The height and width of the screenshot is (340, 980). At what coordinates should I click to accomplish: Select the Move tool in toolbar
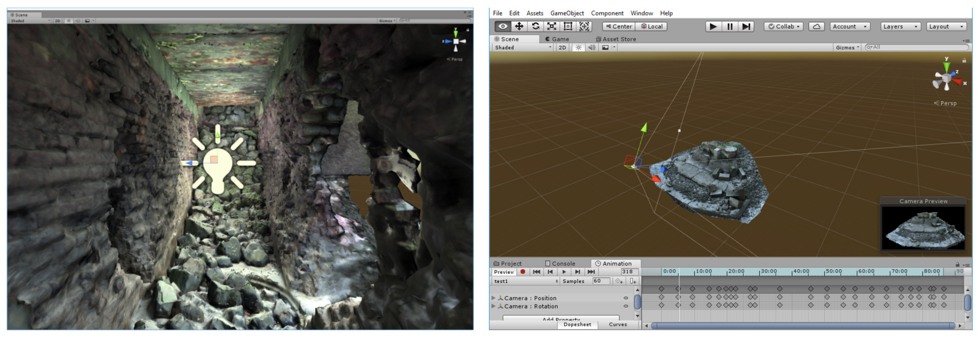coord(519,26)
